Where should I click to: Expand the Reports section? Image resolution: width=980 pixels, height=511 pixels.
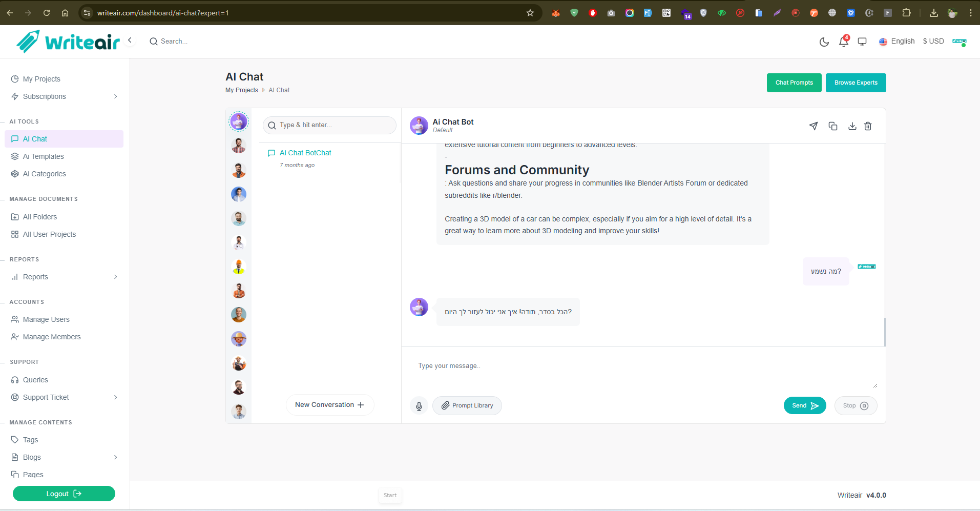point(64,277)
